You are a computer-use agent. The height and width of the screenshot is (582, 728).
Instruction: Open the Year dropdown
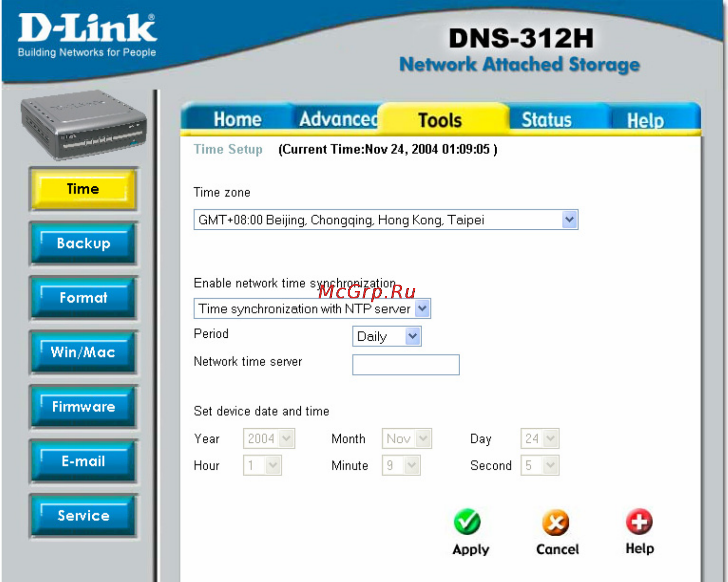269,438
